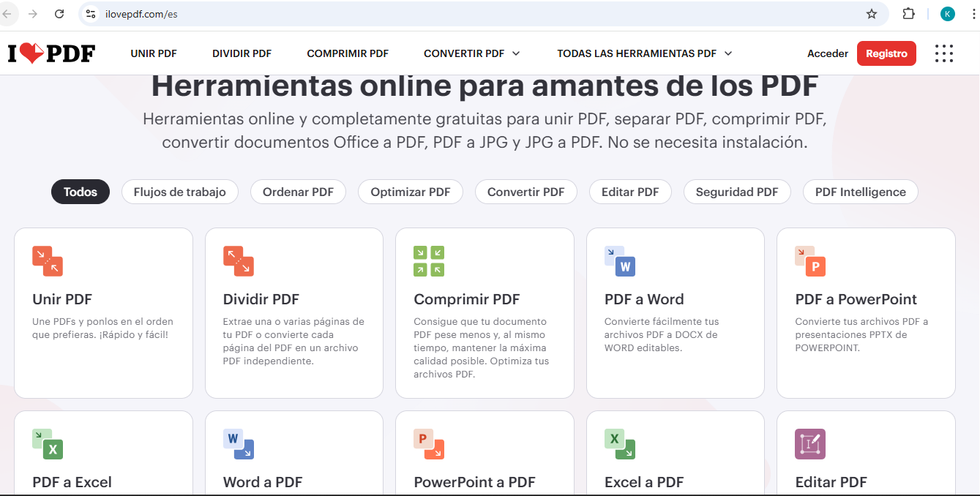Click the Comprimir PDF green arrows icon
Viewport: 980px width, 496px height.
coord(430,261)
